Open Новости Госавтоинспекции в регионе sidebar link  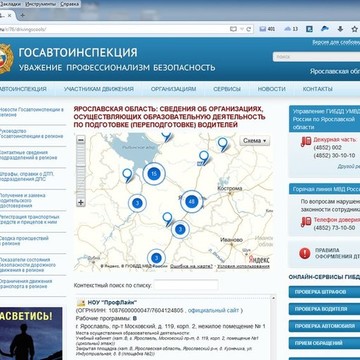(x=32, y=112)
